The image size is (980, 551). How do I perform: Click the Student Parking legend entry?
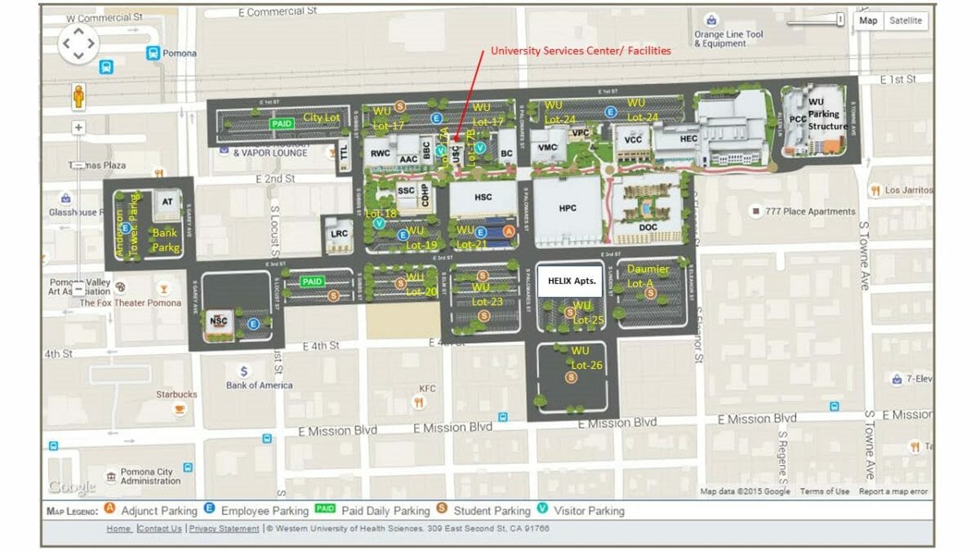point(483,510)
